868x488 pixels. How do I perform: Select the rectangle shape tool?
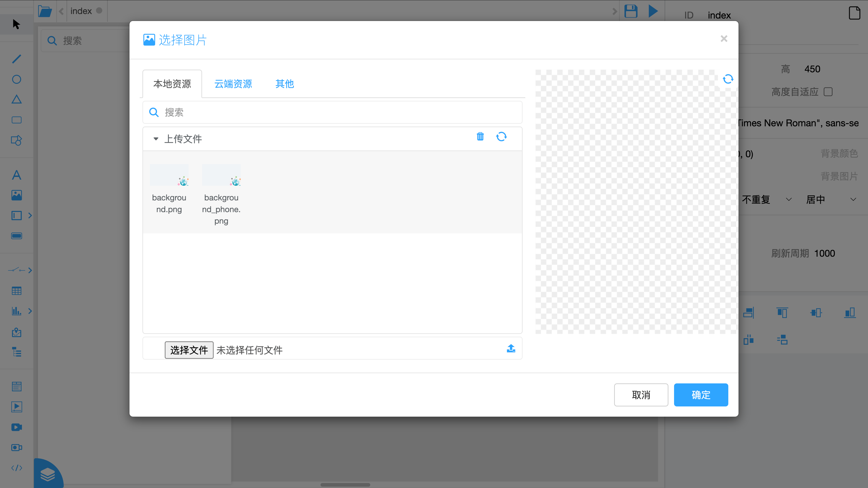coord(17,120)
